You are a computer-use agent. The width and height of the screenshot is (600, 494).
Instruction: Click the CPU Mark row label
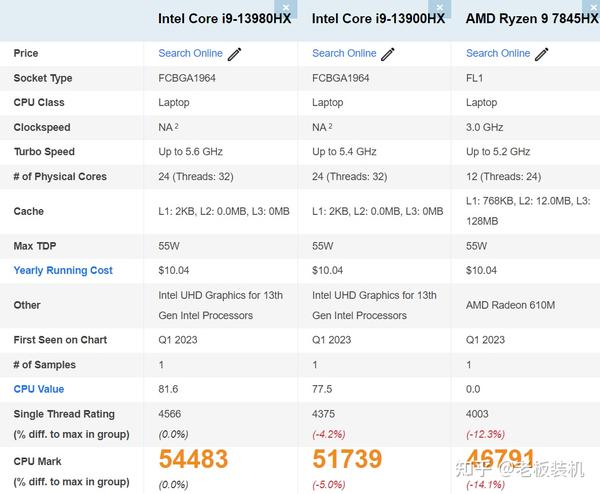tap(37, 462)
